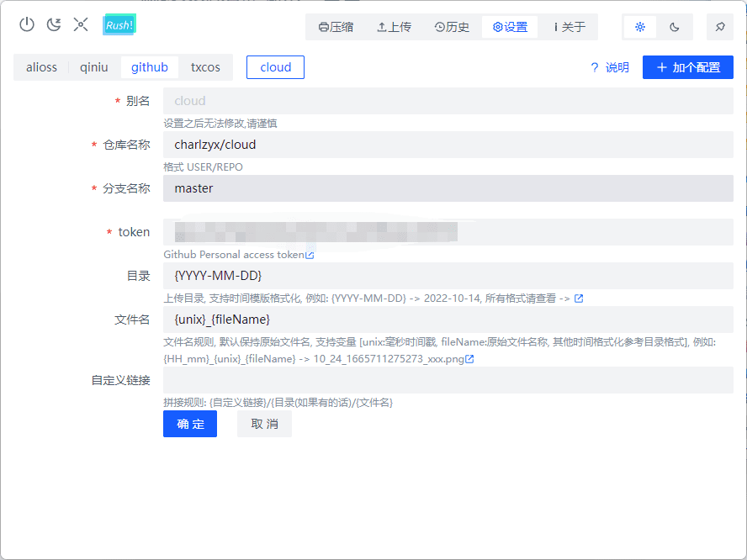Click the Rush! logo badge

tap(119, 25)
